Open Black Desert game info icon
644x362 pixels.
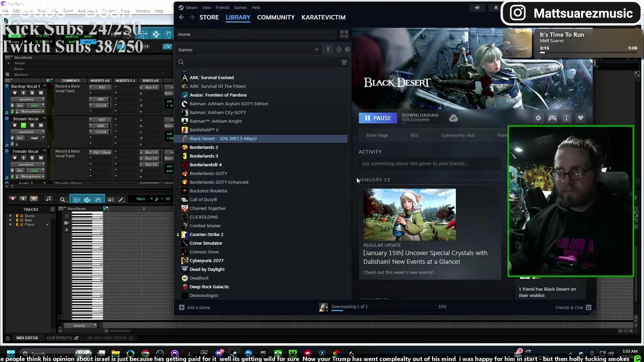[567, 118]
